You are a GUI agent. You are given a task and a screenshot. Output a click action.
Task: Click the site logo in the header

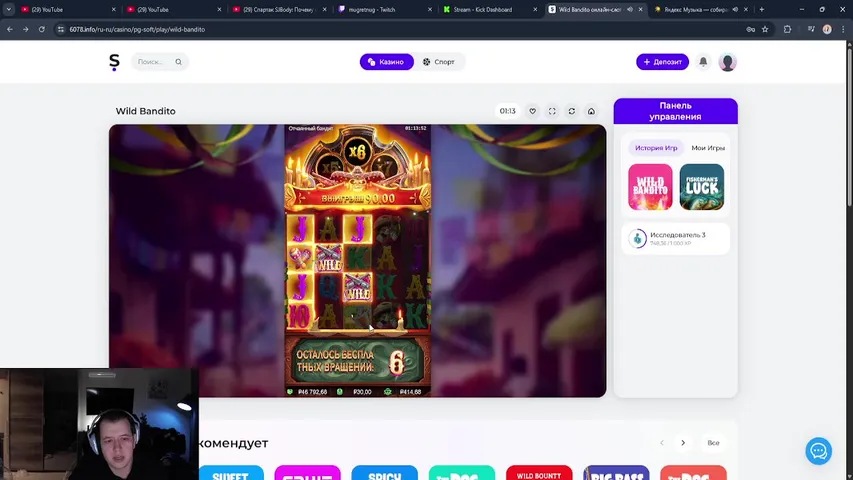(114, 62)
